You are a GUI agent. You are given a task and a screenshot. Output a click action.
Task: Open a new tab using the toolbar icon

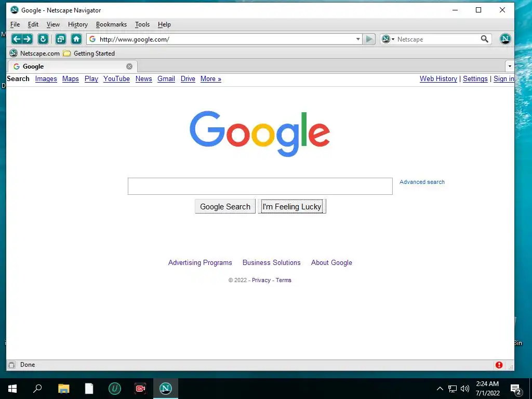tap(60, 39)
